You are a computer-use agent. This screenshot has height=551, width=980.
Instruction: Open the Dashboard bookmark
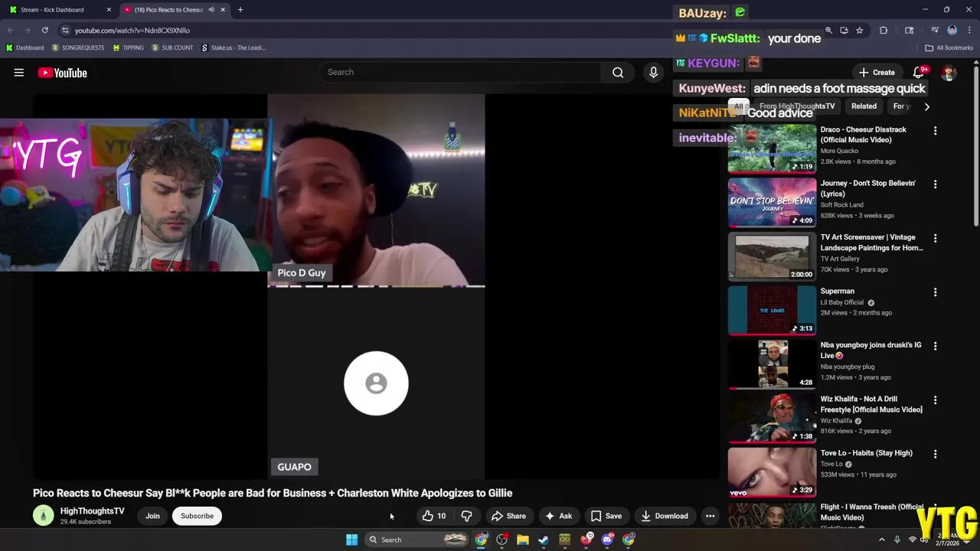click(x=24, y=47)
